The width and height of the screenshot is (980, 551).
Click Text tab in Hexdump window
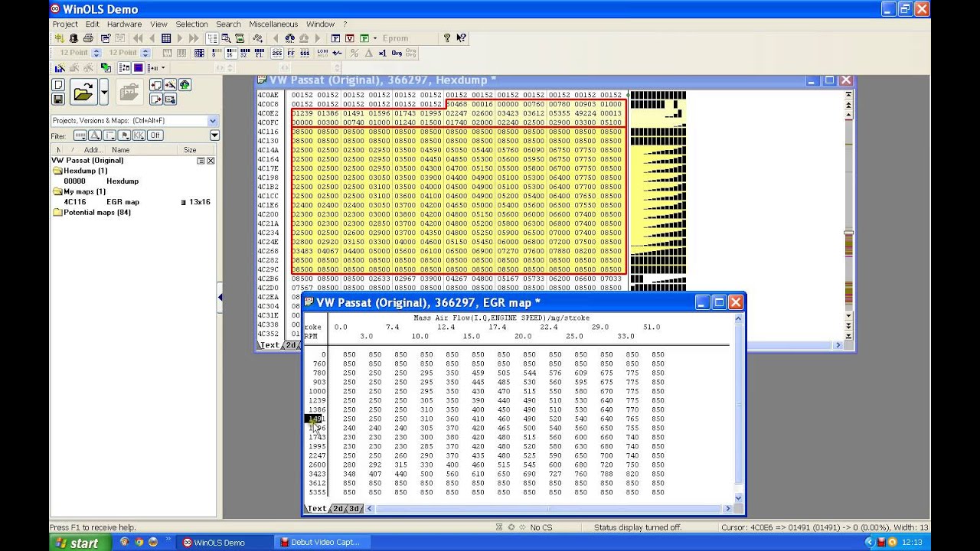pyautogui.click(x=270, y=345)
